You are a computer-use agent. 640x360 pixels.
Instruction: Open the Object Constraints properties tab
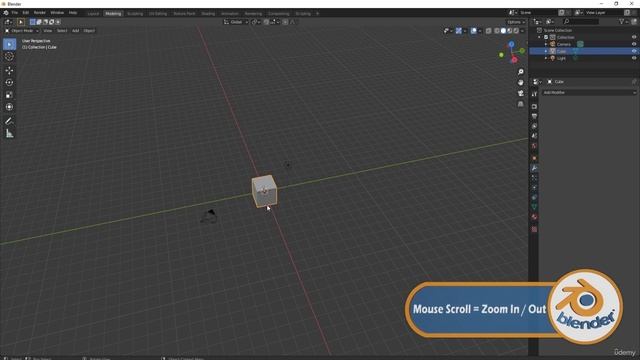[x=534, y=198]
